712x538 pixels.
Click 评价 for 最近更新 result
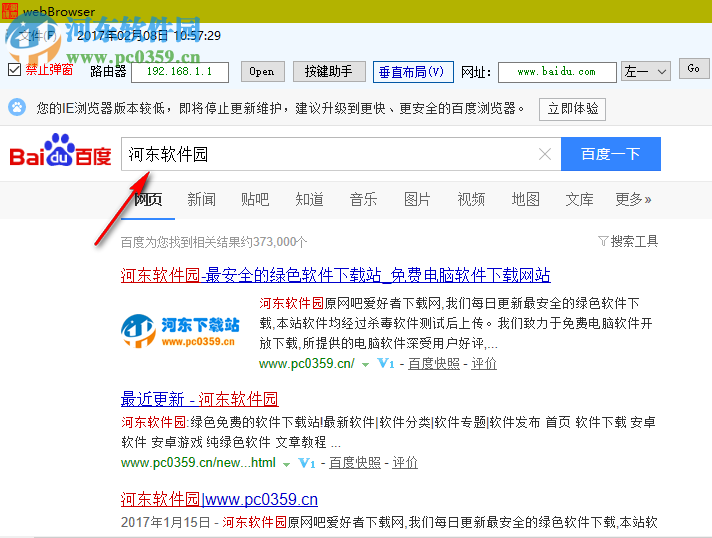point(405,463)
